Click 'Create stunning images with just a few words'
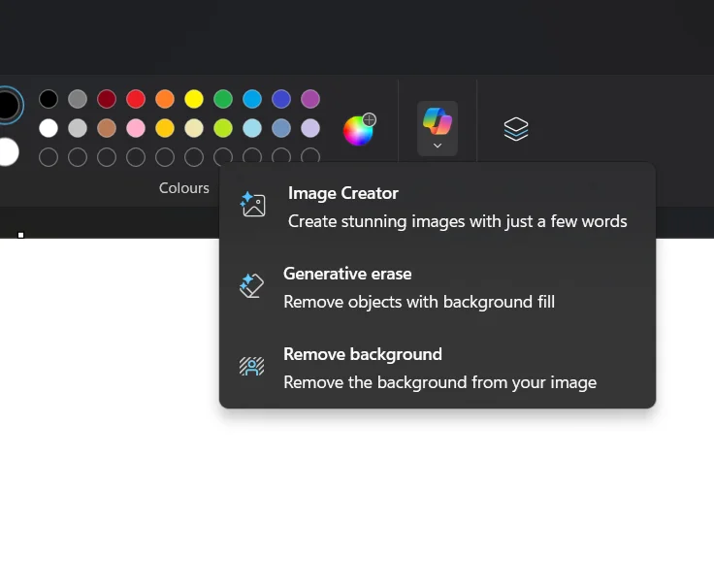 pyautogui.click(x=457, y=221)
